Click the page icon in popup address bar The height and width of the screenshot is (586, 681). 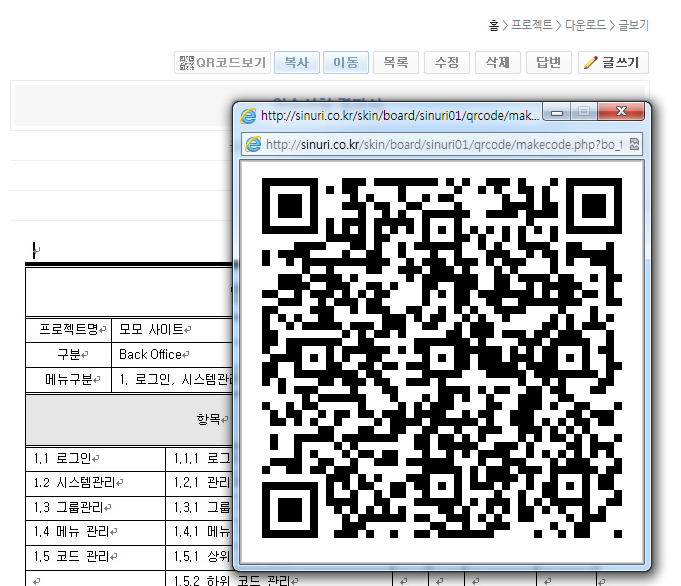[x=254, y=144]
